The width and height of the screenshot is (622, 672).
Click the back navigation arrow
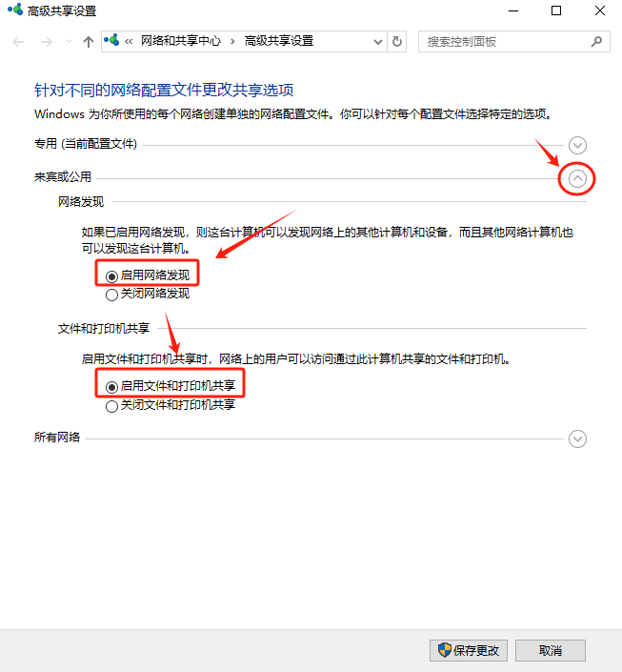(x=19, y=42)
